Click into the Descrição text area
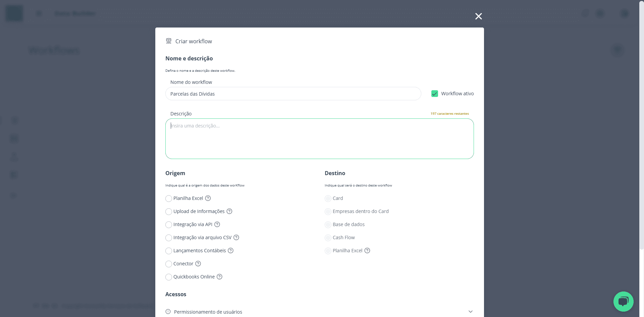644x317 pixels. pyautogui.click(x=319, y=139)
